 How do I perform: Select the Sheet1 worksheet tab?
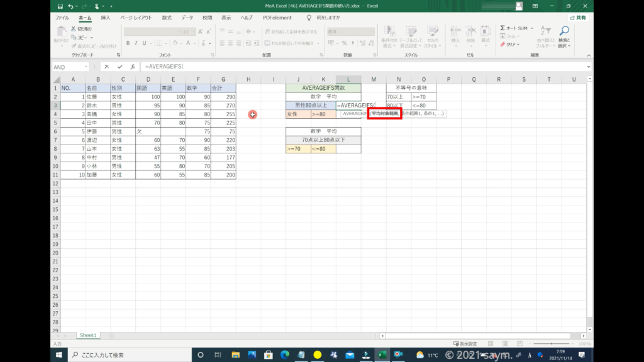(87, 336)
